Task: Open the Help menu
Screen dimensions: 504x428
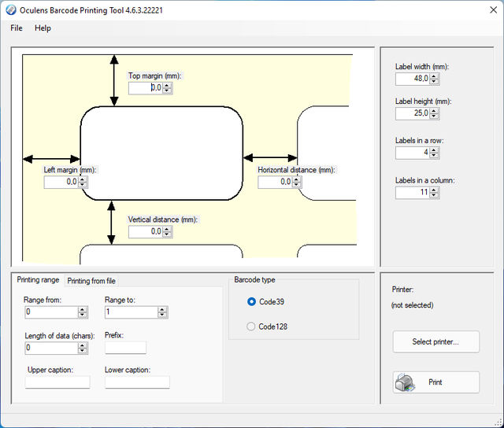Action: [43, 28]
